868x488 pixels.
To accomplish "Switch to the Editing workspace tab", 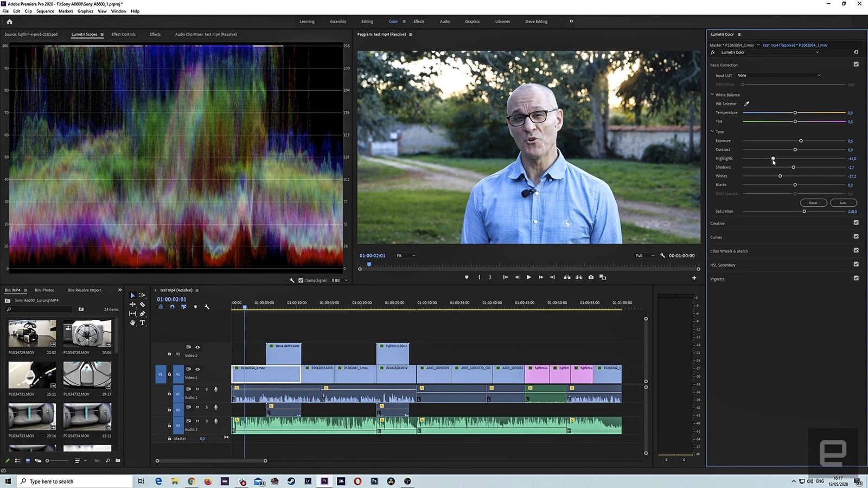I will point(367,22).
